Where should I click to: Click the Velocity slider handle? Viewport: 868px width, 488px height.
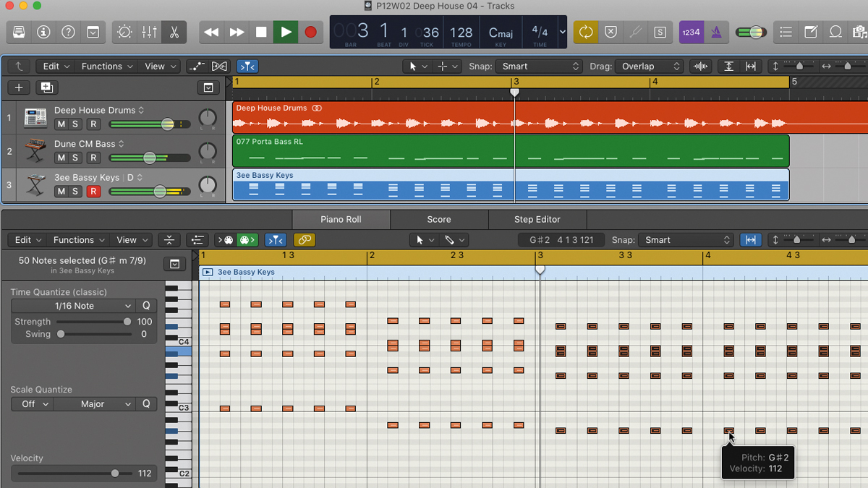(115, 474)
